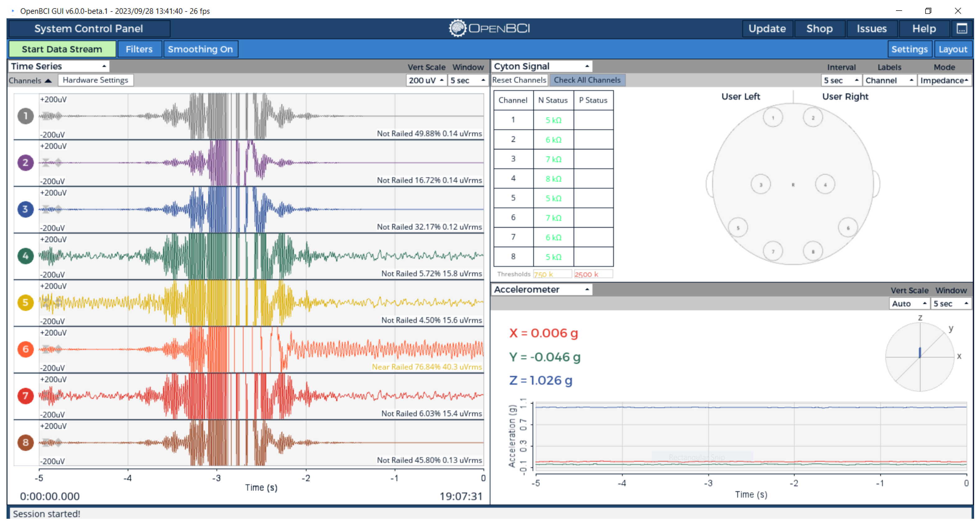
Task: Click the green channel 4 circle icon
Action: pos(25,256)
